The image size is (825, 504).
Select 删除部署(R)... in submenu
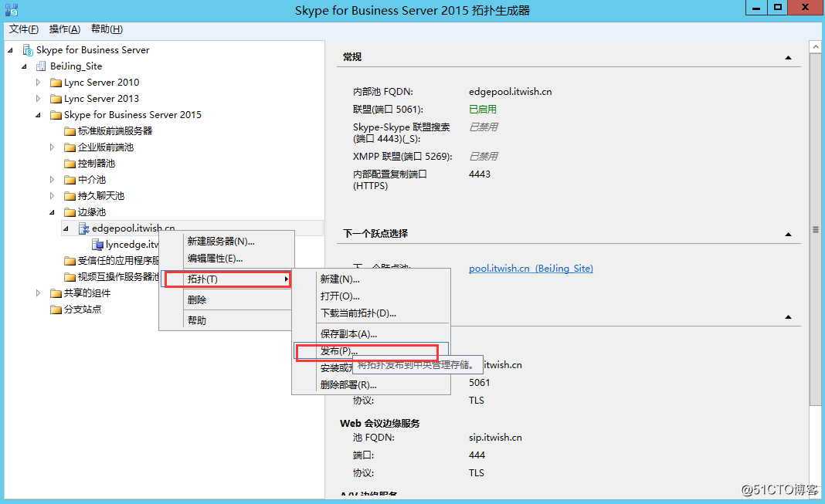tap(371, 384)
